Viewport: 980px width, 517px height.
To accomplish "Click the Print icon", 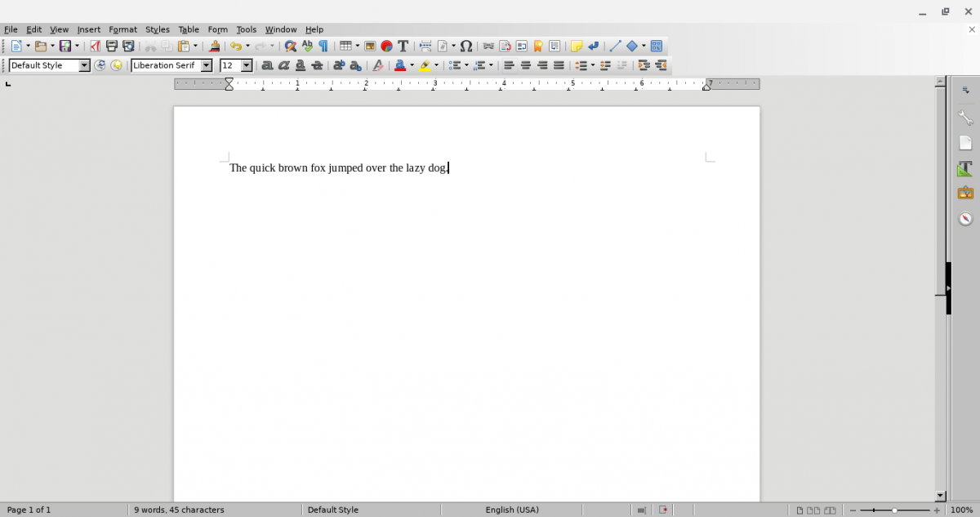I will click(112, 47).
